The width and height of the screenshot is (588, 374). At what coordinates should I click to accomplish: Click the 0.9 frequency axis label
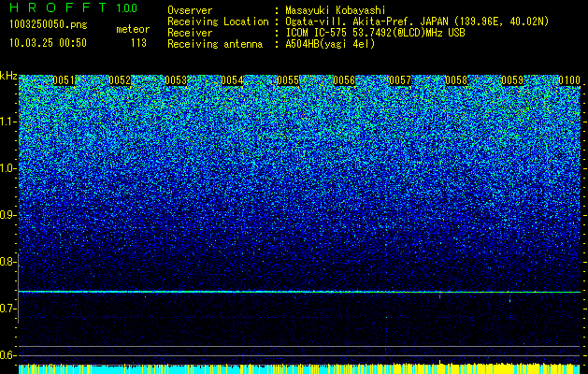(x=7, y=215)
